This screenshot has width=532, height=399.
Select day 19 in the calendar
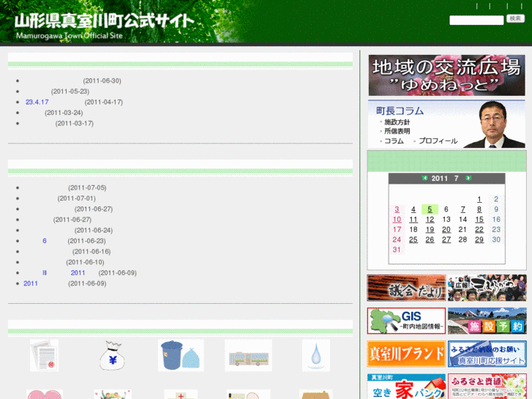point(430,230)
